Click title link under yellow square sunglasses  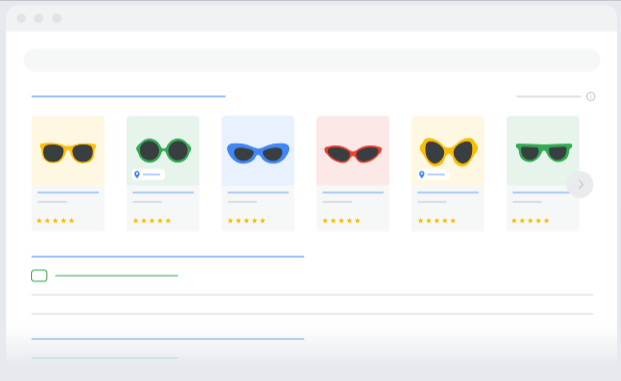pos(68,192)
